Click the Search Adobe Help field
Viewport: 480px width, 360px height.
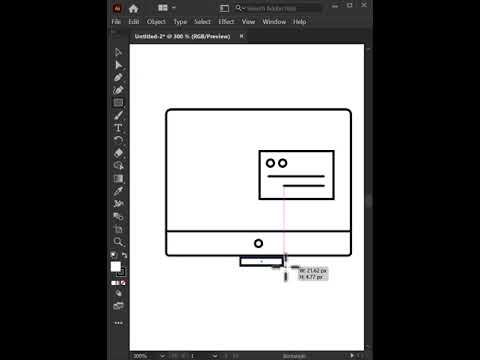tap(283, 8)
